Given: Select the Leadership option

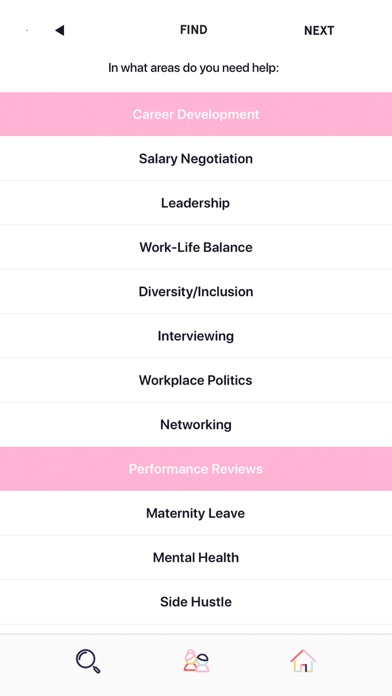Looking at the screenshot, I should (x=196, y=203).
